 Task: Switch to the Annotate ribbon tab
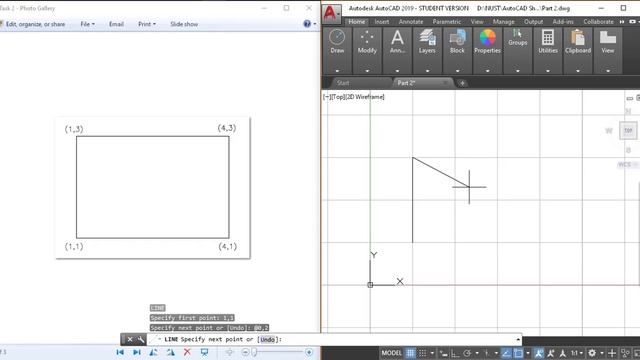(x=411, y=22)
